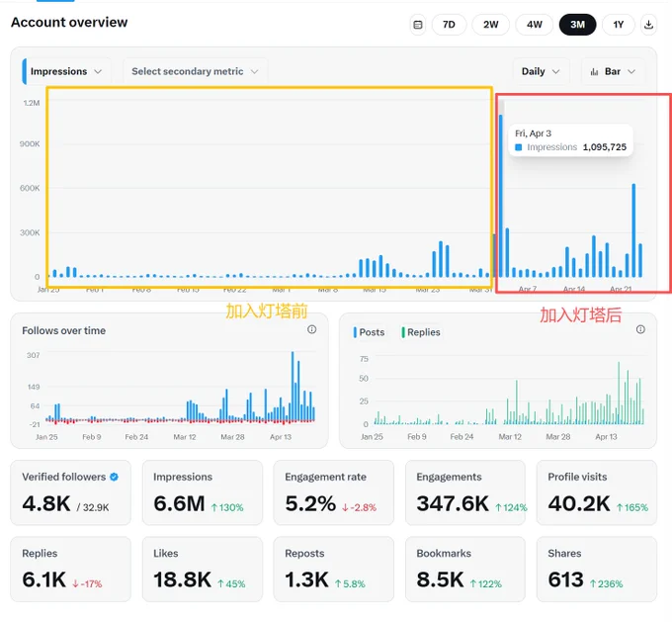Click the 45% likes change indicator
This screenshot has width=672, height=622.
231,583
